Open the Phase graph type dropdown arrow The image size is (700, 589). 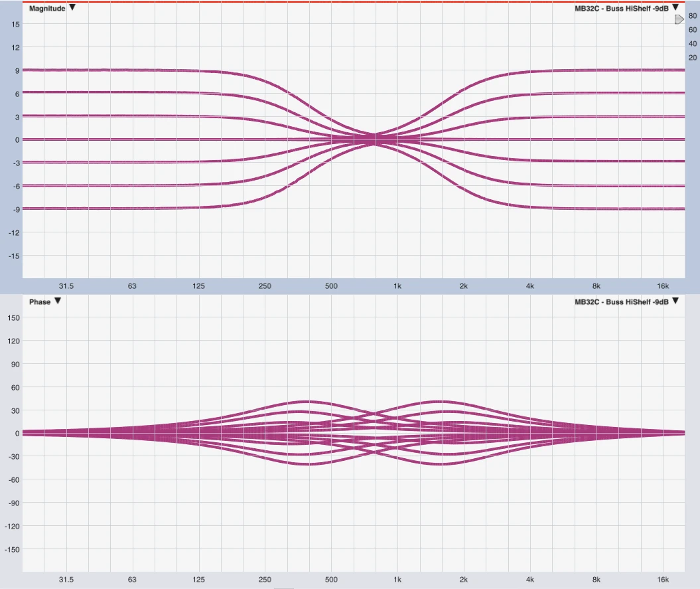point(58,301)
